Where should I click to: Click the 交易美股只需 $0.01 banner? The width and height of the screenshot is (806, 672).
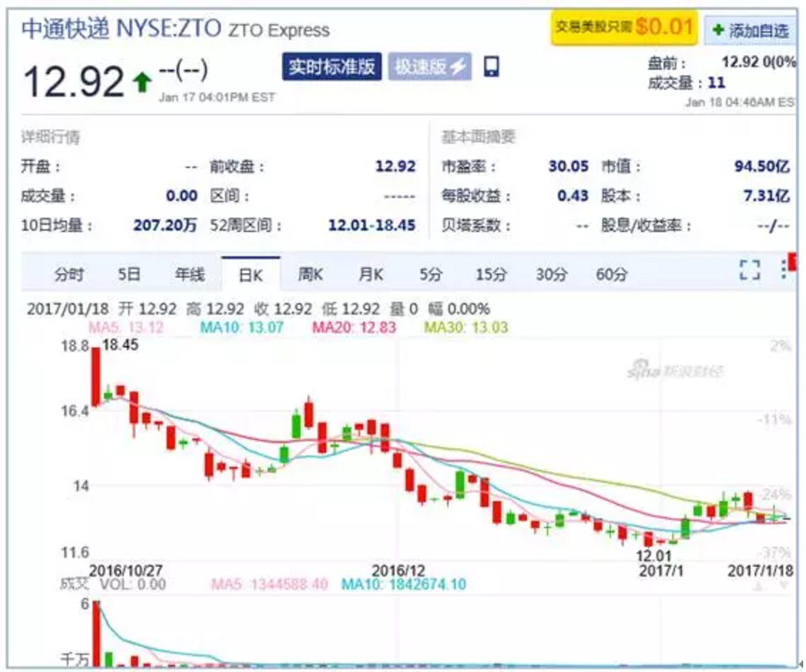click(x=624, y=27)
